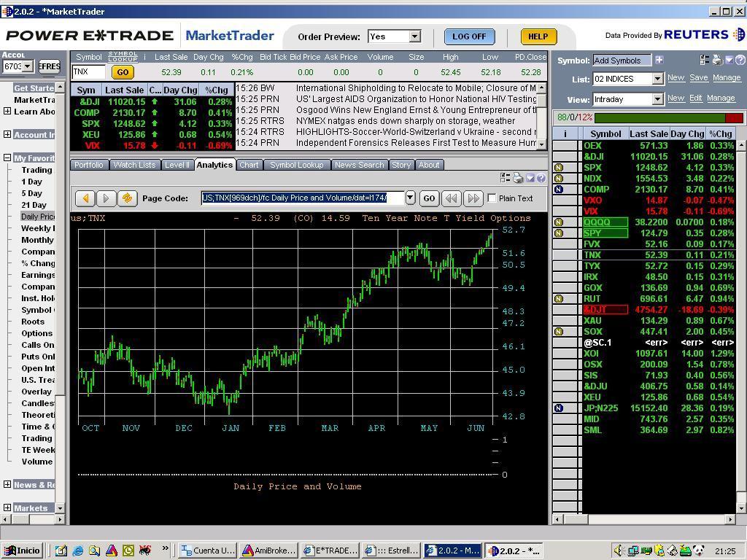
Task: Click the Internet Explorer quick launch icon
Action: coord(77,551)
